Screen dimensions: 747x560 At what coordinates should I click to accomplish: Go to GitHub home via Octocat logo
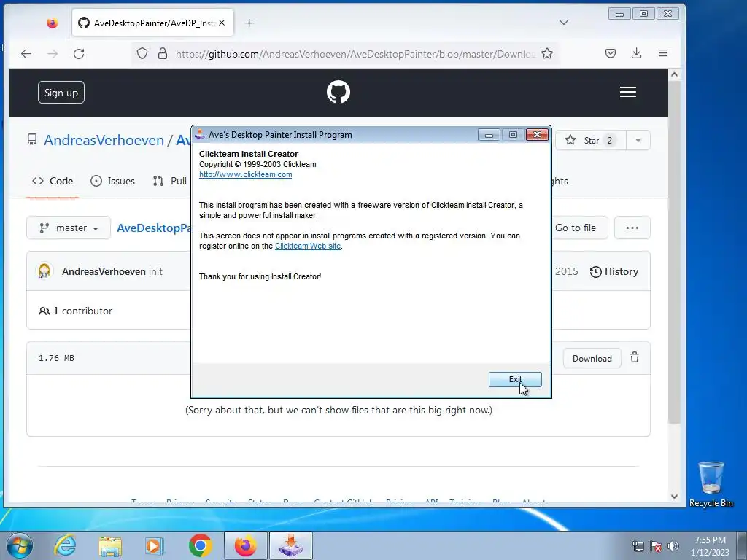(x=338, y=92)
